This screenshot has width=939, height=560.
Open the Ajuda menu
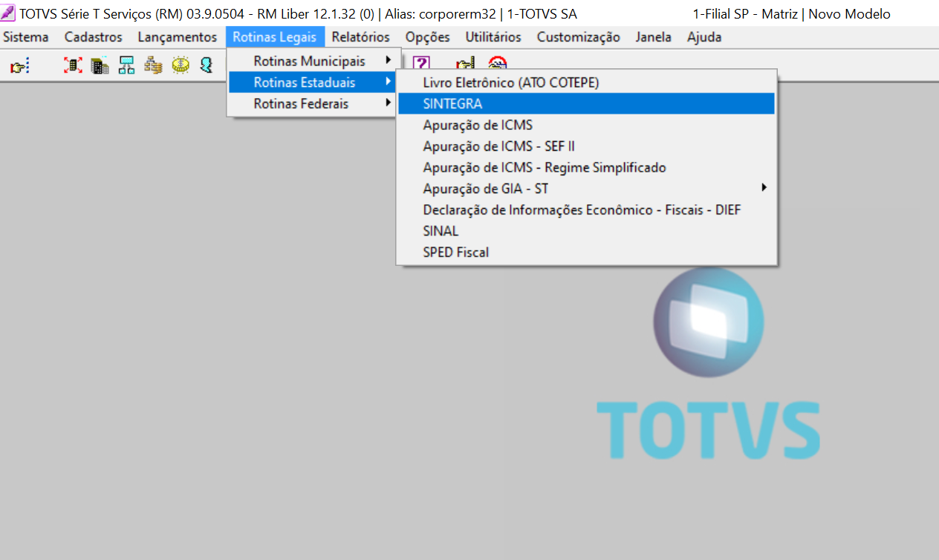click(x=704, y=37)
